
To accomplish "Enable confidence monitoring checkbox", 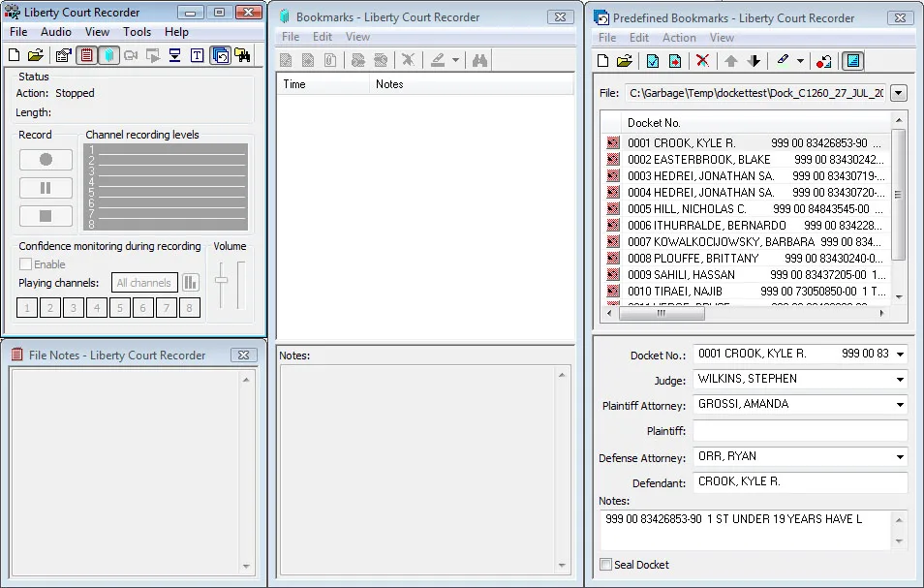I will click(x=26, y=264).
